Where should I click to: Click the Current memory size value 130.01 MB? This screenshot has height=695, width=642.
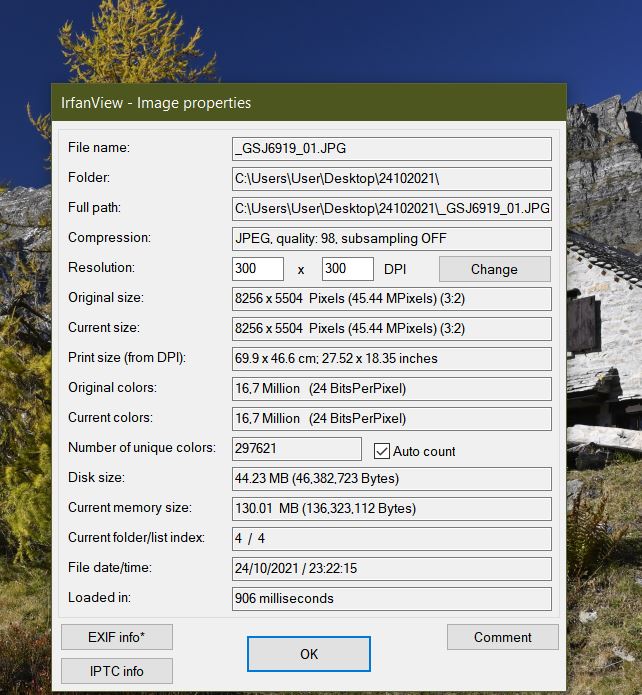point(392,509)
